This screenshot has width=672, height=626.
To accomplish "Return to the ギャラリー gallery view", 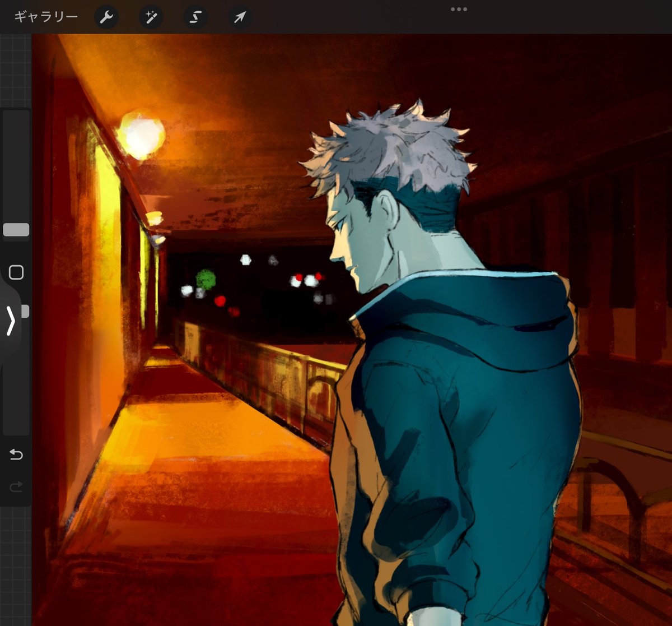I will click(46, 17).
